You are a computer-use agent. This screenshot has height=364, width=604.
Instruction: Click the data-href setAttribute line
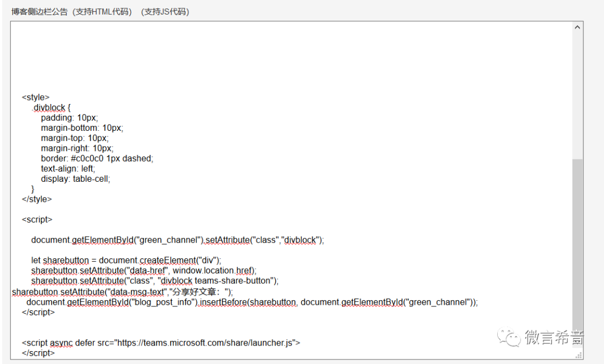144,271
